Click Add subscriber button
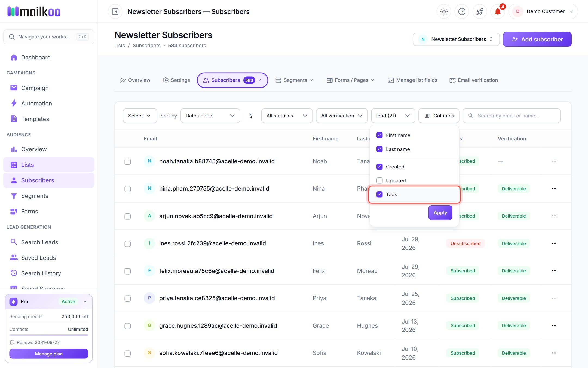 pos(537,39)
